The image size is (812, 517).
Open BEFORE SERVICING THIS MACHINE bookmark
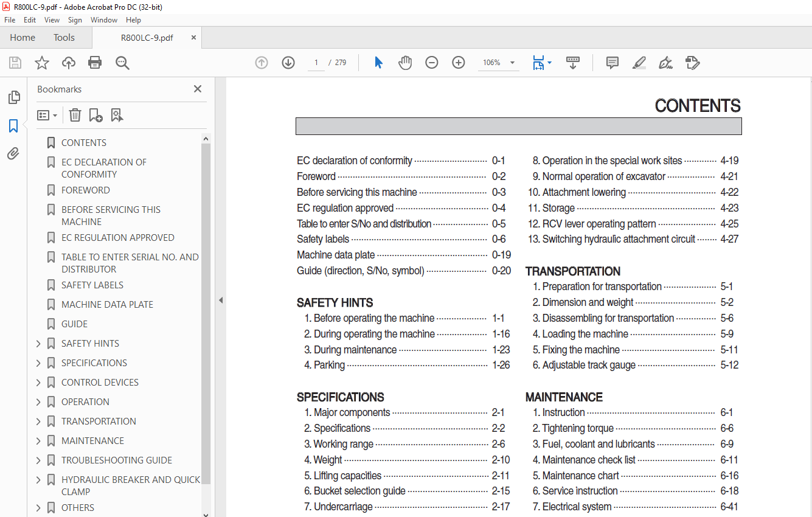coord(111,216)
